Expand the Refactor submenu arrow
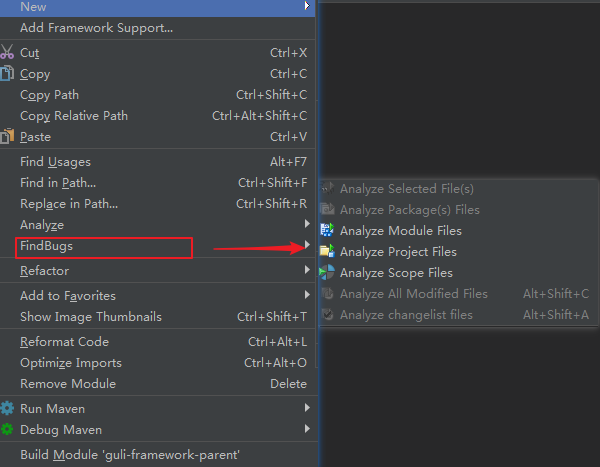 point(307,270)
